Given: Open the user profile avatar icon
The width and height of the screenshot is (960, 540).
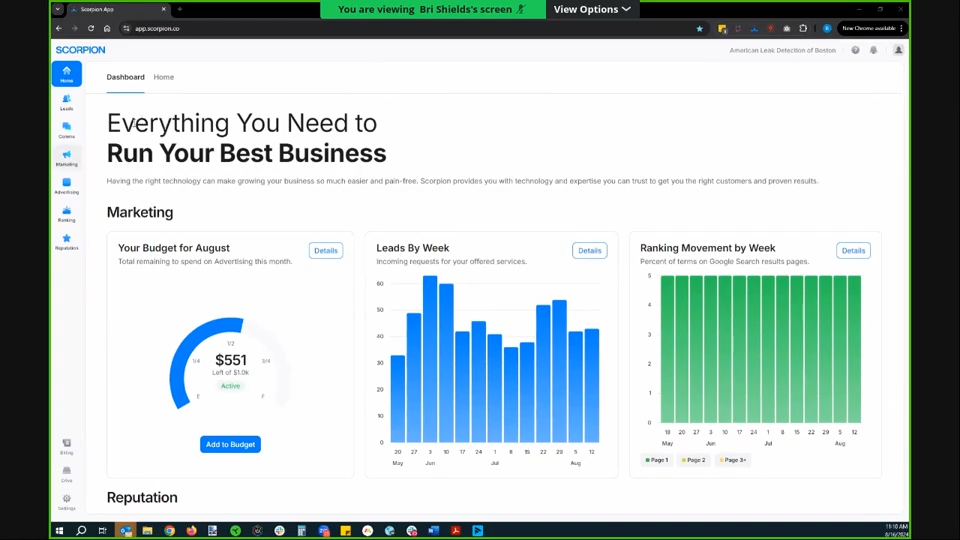Looking at the screenshot, I should [x=898, y=50].
